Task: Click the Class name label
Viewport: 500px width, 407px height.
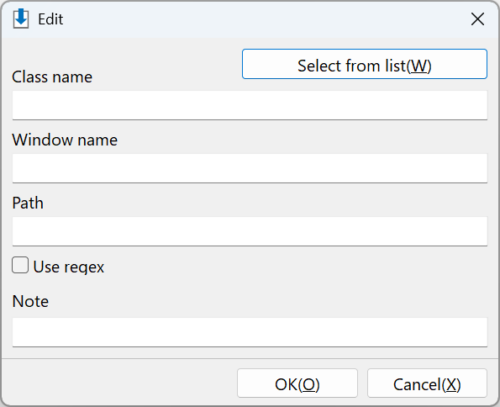Action: coord(52,77)
